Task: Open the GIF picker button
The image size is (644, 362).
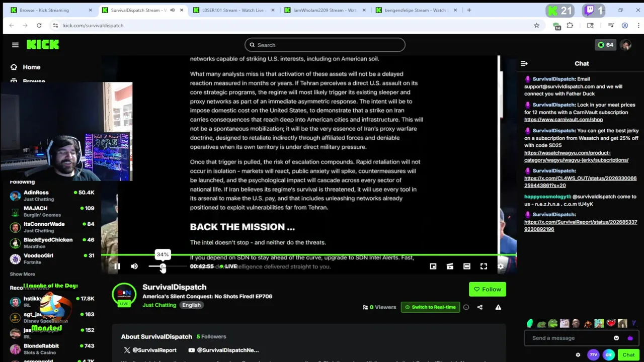Action: (x=609, y=355)
